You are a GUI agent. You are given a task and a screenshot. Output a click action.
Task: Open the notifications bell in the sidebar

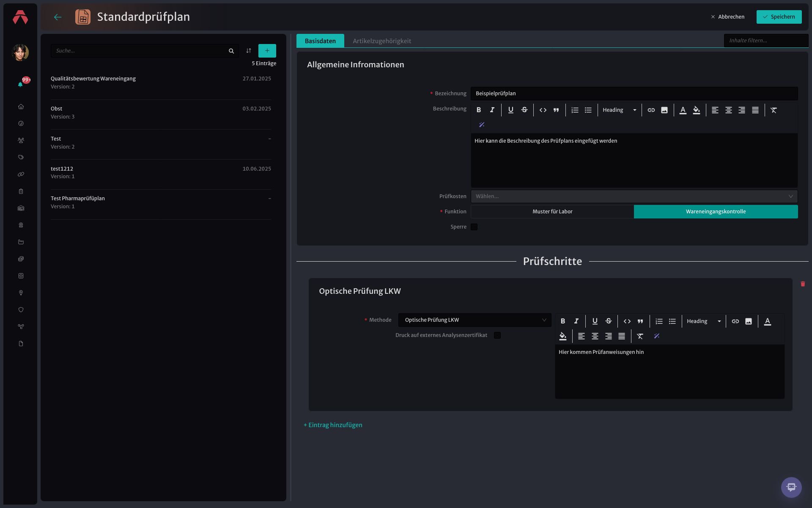pos(20,84)
